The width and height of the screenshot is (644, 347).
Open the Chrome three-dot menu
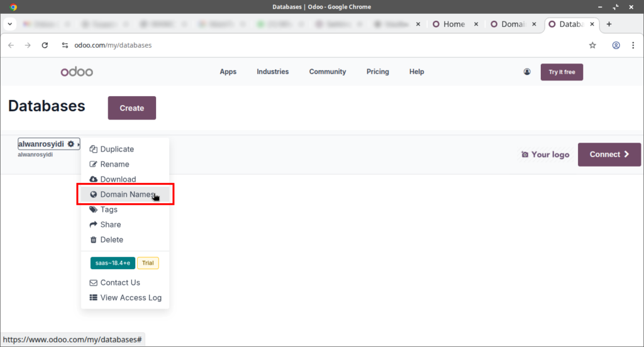(633, 45)
